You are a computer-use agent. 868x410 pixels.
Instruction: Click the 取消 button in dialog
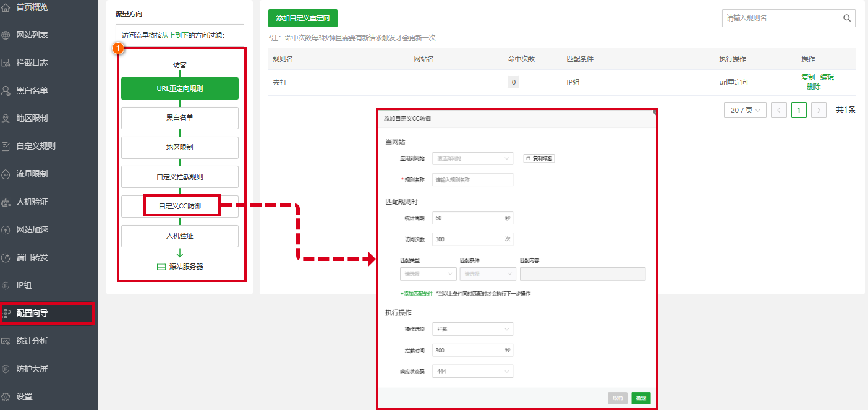[x=618, y=398]
